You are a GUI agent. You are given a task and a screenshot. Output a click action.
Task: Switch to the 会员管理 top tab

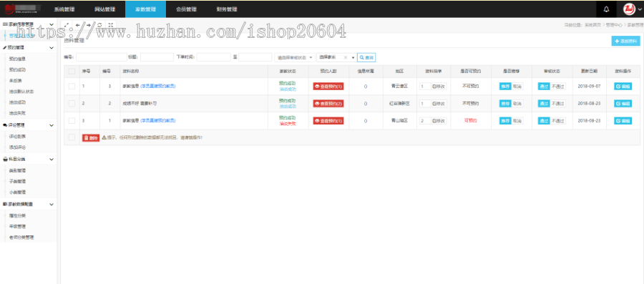tap(186, 9)
